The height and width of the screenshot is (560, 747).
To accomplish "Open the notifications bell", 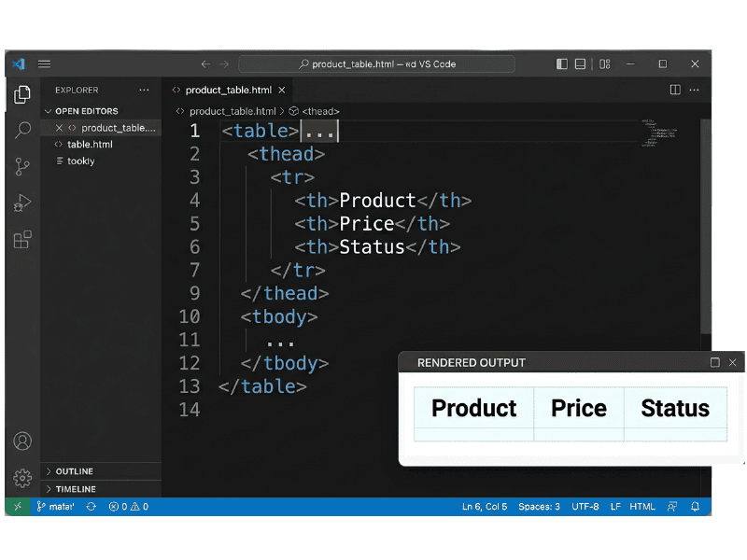I will [695, 507].
